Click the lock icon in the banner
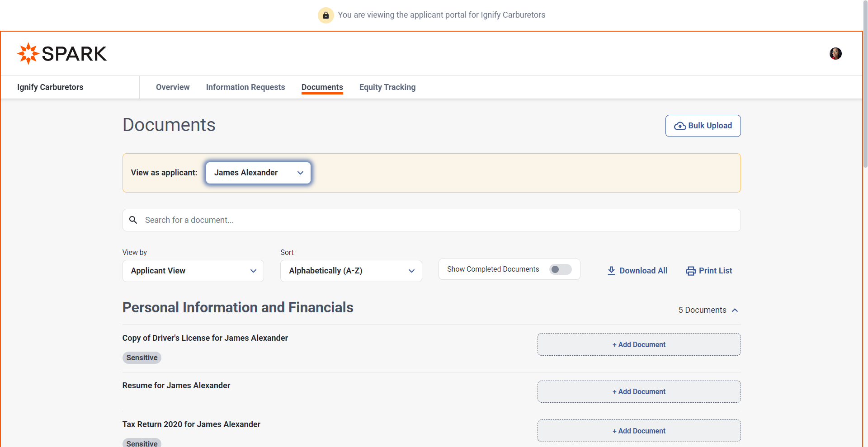Viewport: 868px width, 447px height. (325, 15)
